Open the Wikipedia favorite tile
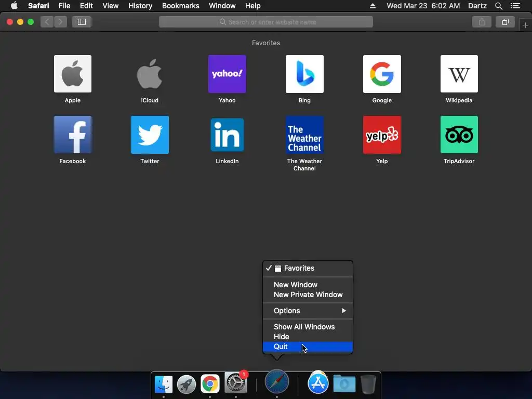 459,74
